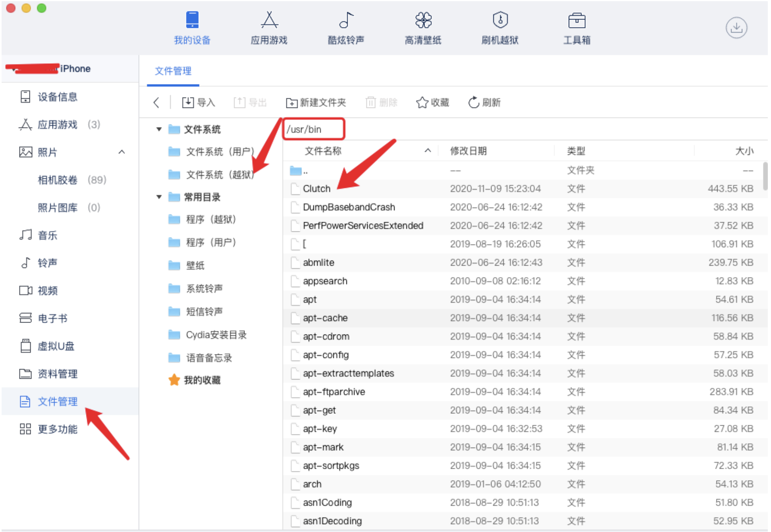Click the /usr/bin path field

tap(314, 129)
